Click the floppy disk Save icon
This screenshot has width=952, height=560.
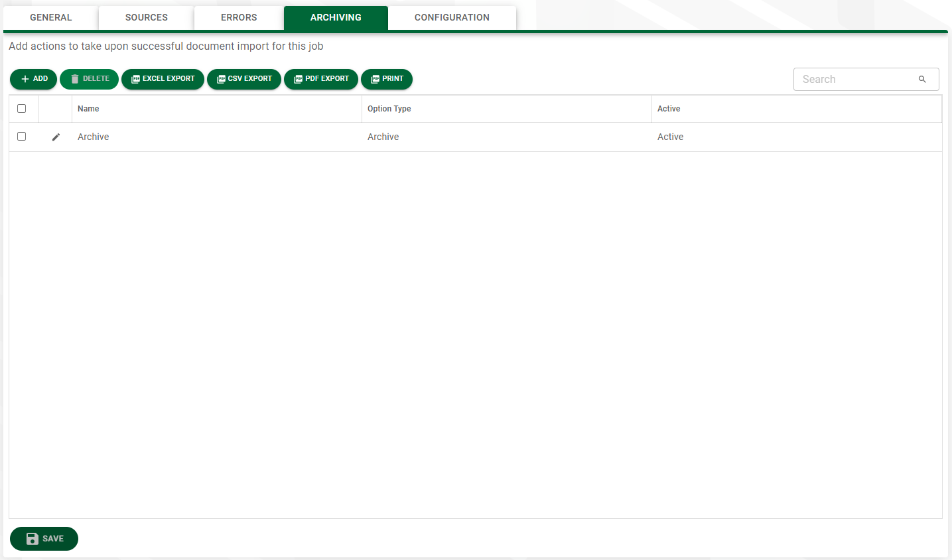coord(33,539)
